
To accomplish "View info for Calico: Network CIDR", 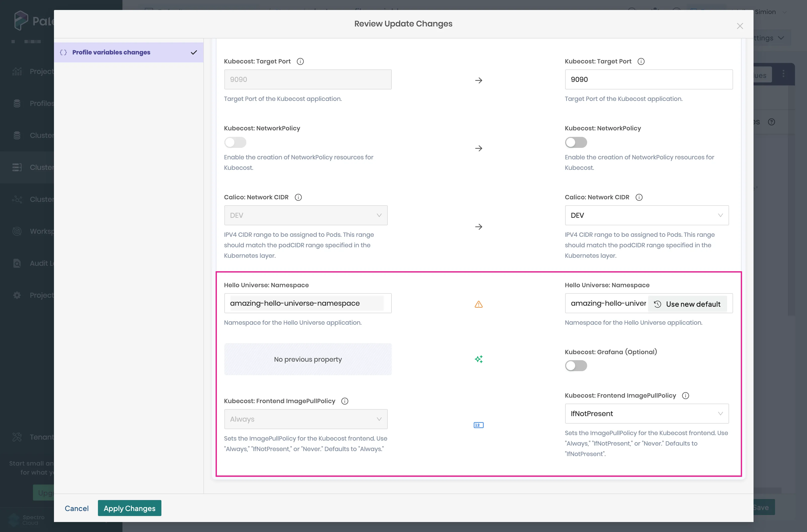I will point(298,197).
